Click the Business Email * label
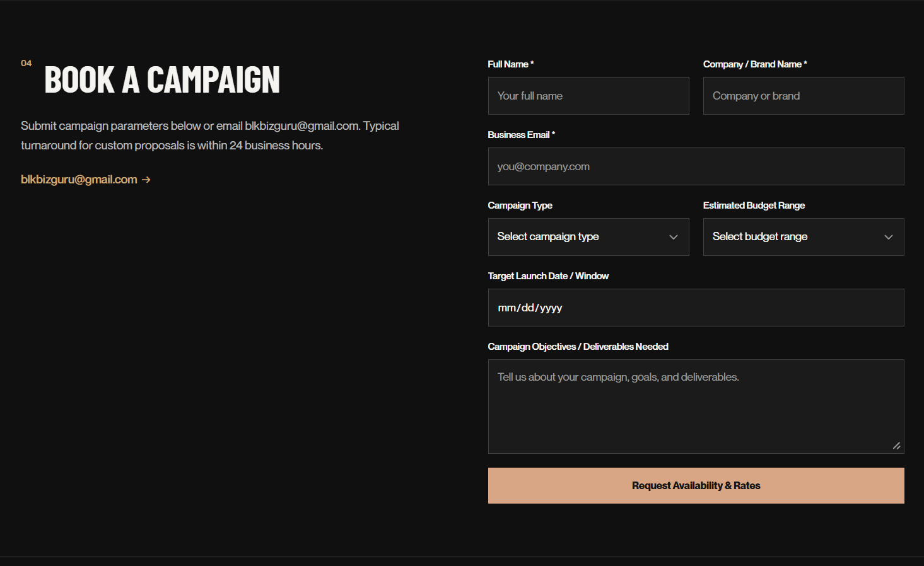924x566 pixels. click(x=522, y=135)
